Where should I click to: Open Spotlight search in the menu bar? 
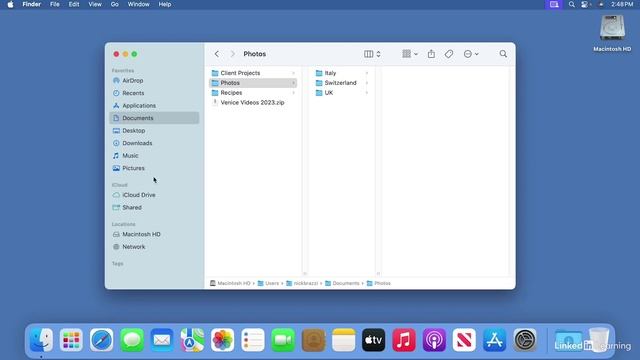click(571, 4)
